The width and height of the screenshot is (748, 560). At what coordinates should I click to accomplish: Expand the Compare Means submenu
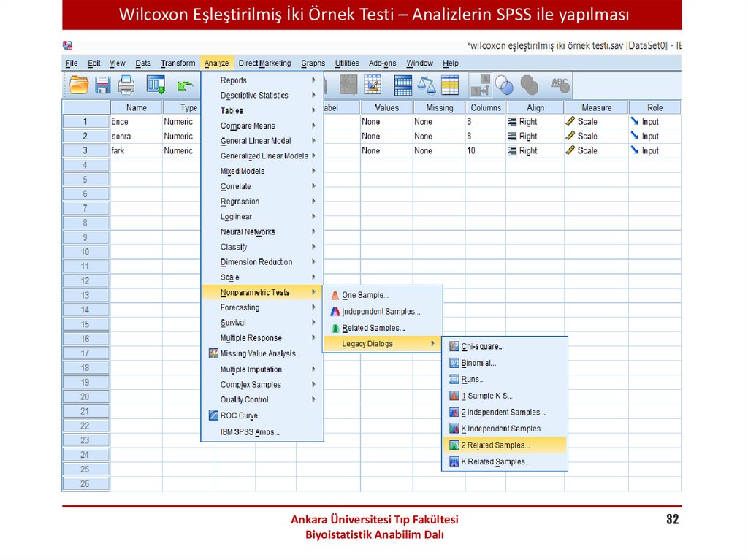(248, 126)
